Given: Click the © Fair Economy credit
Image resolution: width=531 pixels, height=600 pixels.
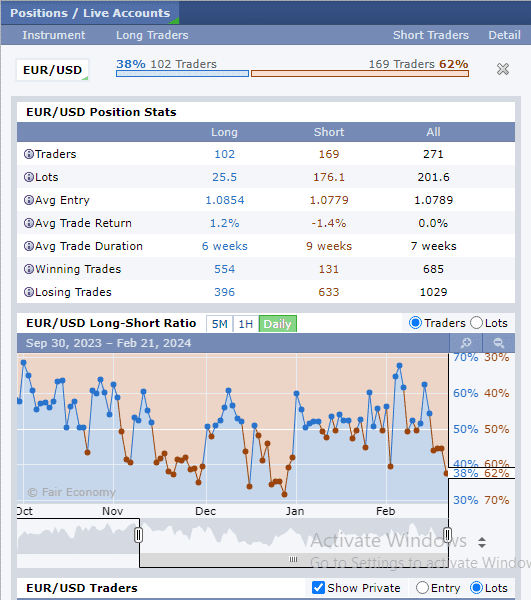Looking at the screenshot, I should 71,492.
